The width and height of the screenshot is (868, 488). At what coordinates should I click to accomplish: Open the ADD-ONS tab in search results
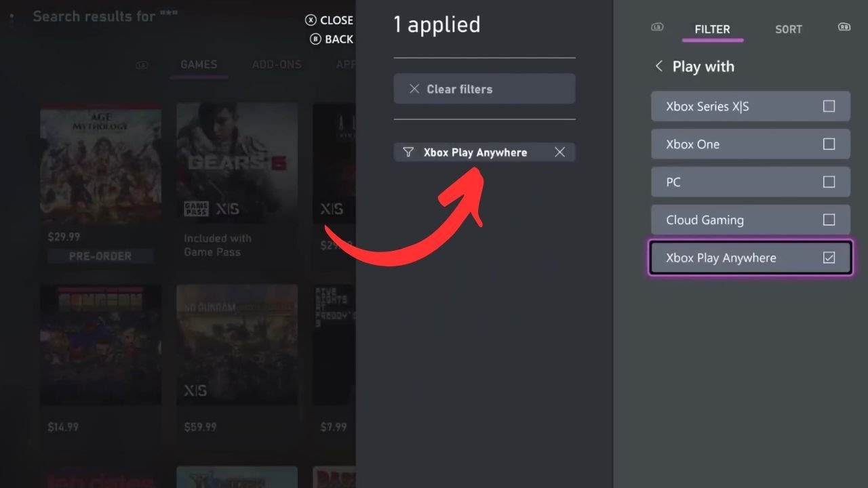(277, 64)
